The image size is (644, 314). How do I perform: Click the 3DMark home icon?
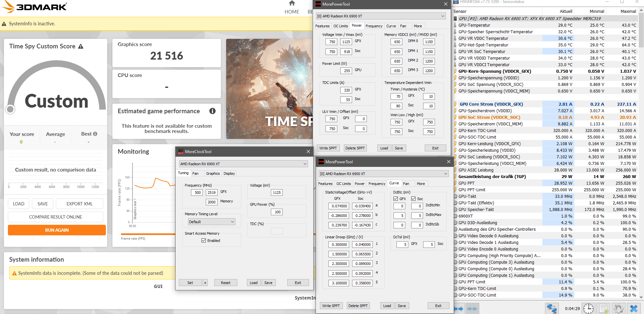292,3
